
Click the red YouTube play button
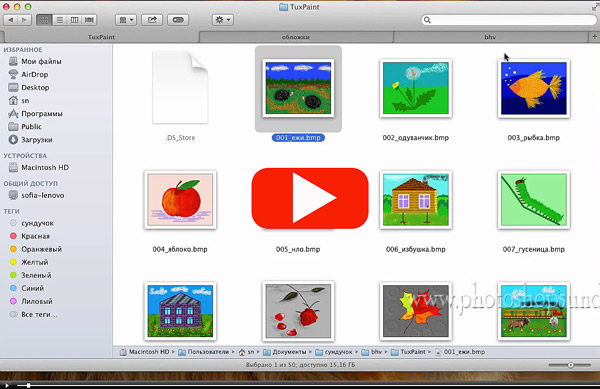(310, 198)
